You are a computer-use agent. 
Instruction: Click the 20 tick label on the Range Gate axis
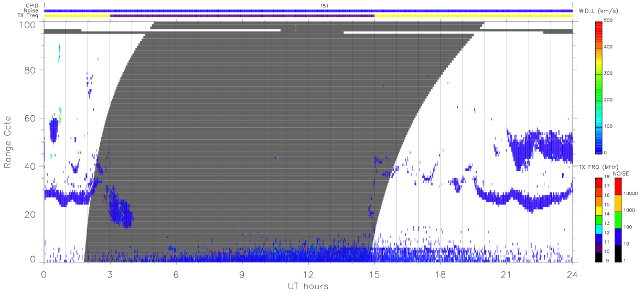click(x=30, y=214)
